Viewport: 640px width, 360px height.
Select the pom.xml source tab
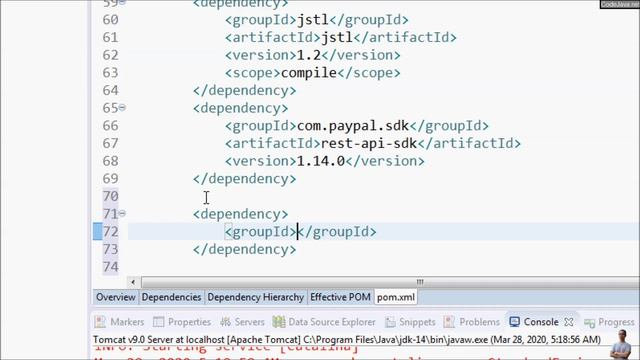point(396,297)
